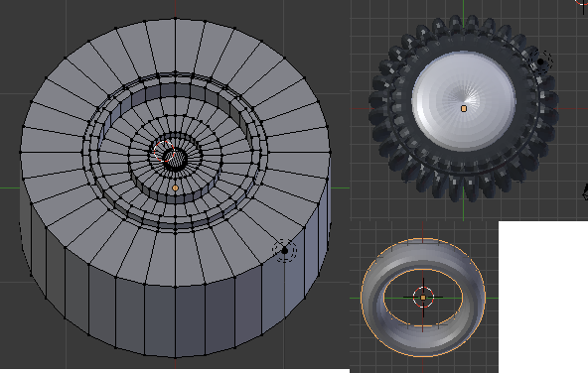Image resolution: width=588 pixels, height=373 pixels.
Task: Click the dark center hole of the cylinder mesh
Action: coord(176,159)
